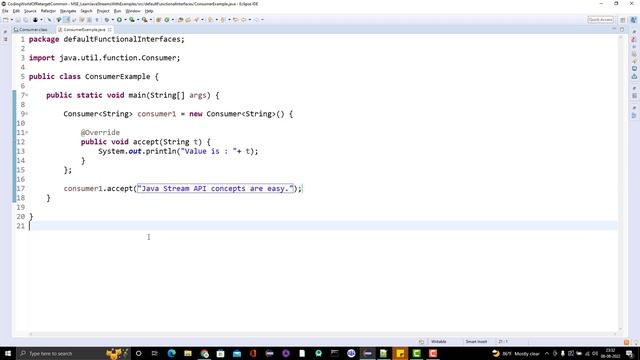Screen dimensions: 640x360
Task: Expand the Debug configurations dropdown arrow
Action: pyautogui.click(x=113, y=20)
